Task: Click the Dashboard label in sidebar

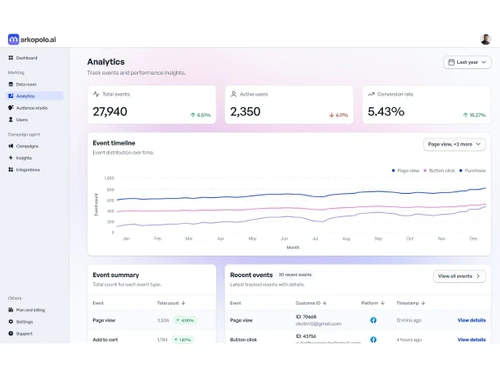Action: (27, 58)
